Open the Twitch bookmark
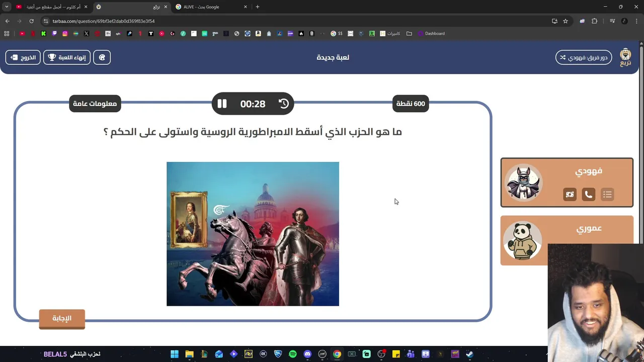 (54, 34)
